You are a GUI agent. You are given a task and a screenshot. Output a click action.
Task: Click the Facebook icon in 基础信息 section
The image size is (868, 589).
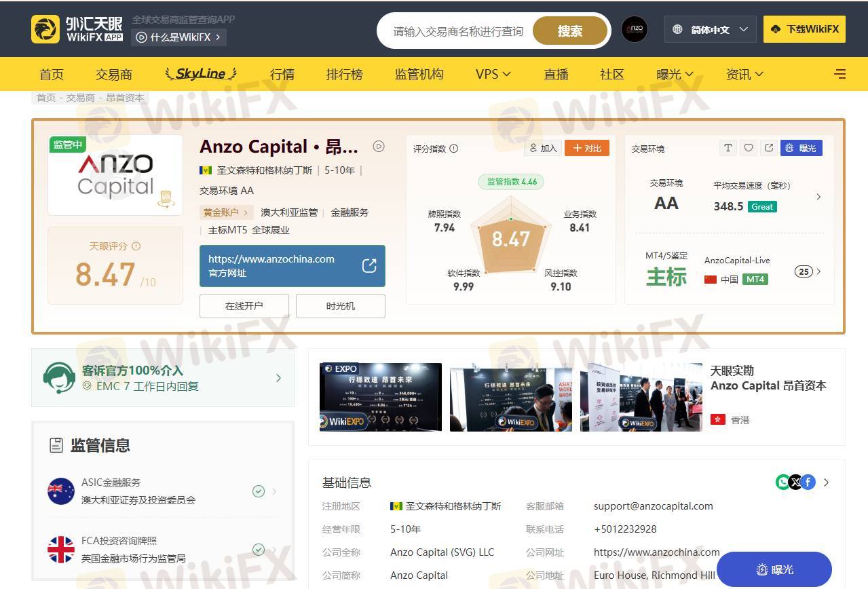808,482
